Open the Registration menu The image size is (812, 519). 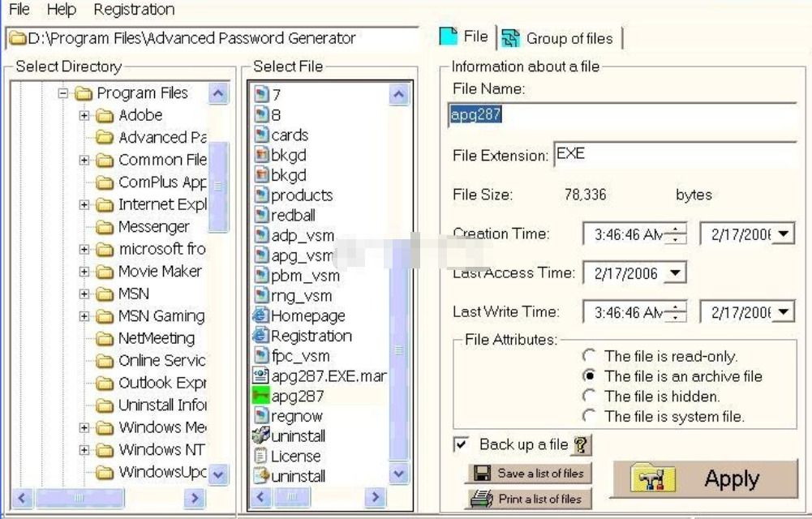[x=134, y=9]
